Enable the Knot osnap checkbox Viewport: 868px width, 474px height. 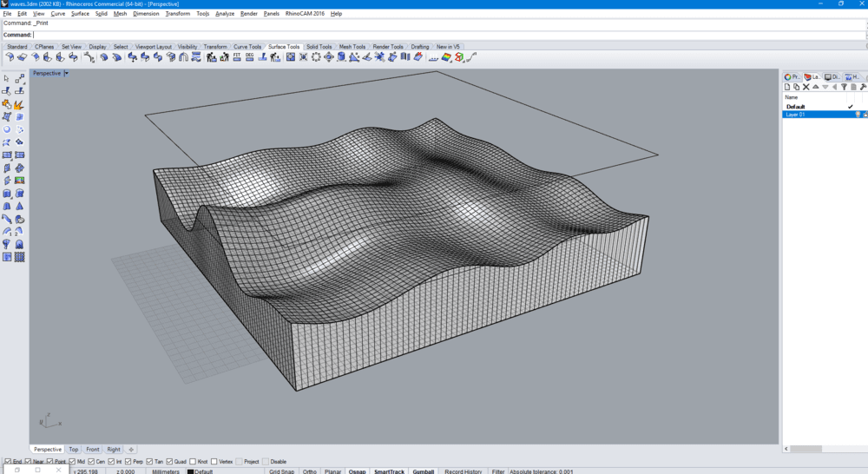coord(193,462)
